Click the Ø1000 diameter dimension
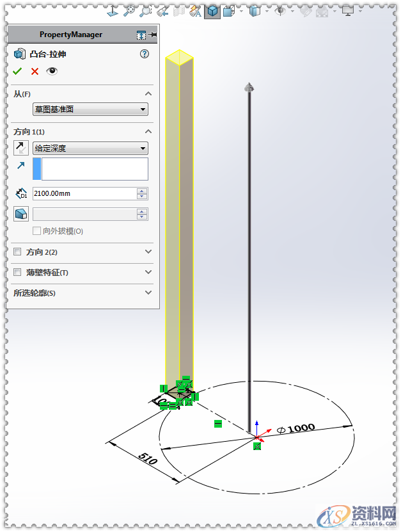The image size is (401, 532). [296, 429]
